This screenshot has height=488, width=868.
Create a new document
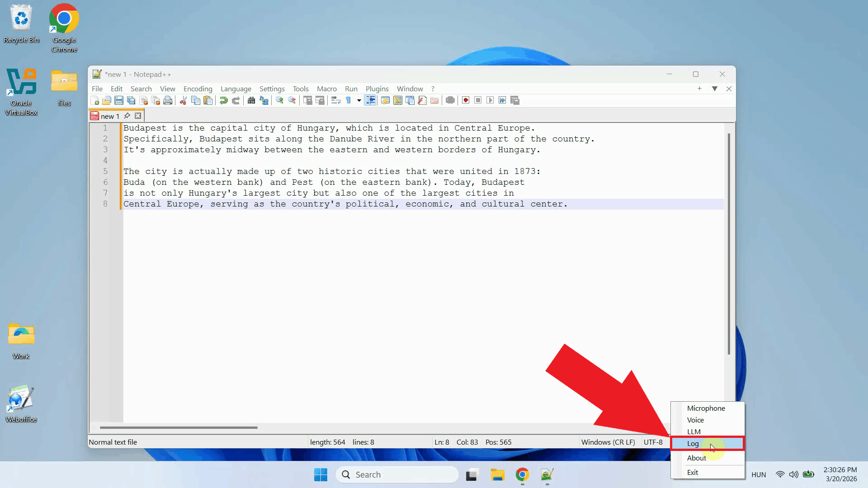95,100
